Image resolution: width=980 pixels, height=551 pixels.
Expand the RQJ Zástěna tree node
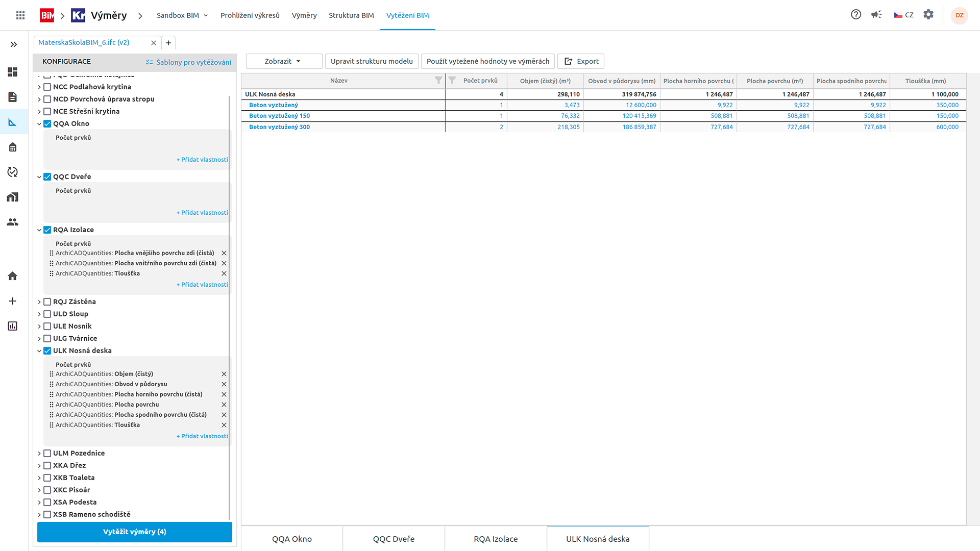(39, 302)
